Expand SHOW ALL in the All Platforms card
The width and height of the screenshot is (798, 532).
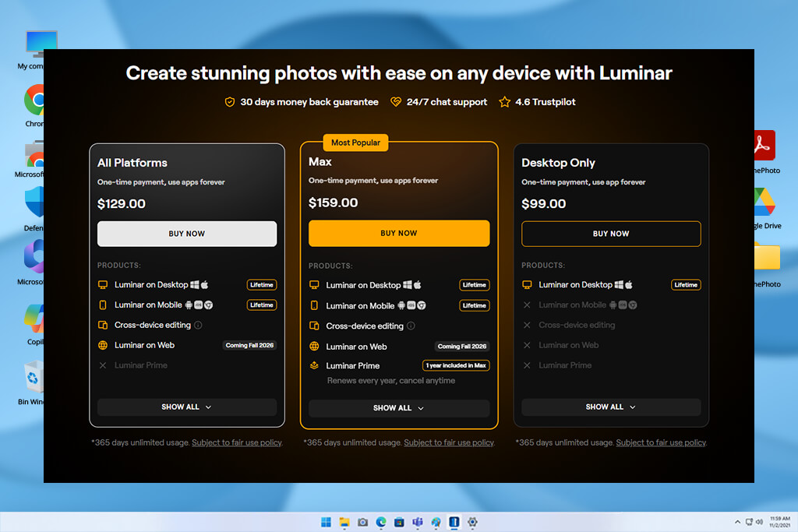(187, 407)
